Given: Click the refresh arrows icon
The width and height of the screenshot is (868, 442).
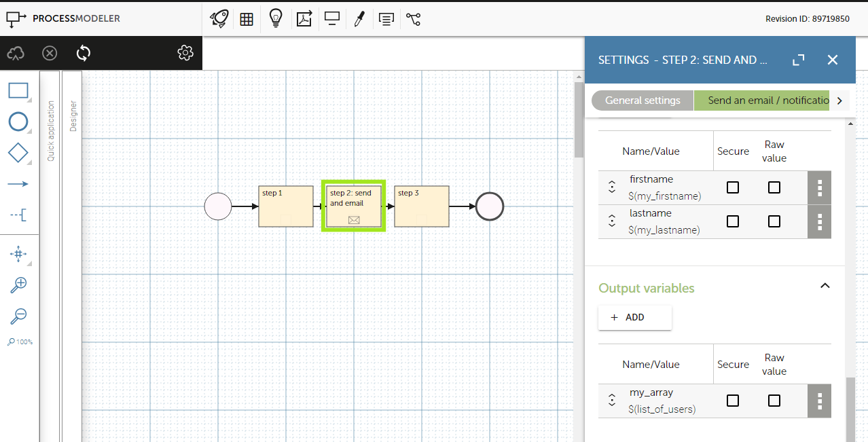Looking at the screenshot, I should [x=84, y=53].
